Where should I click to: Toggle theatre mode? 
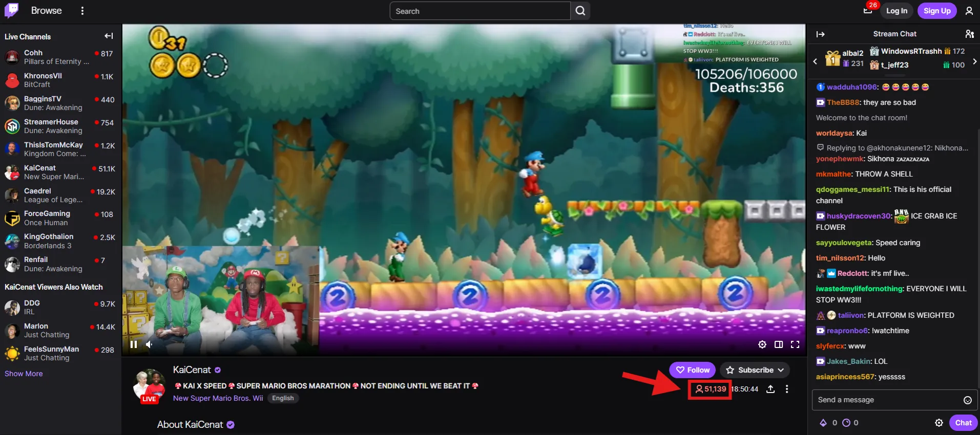click(779, 344)
